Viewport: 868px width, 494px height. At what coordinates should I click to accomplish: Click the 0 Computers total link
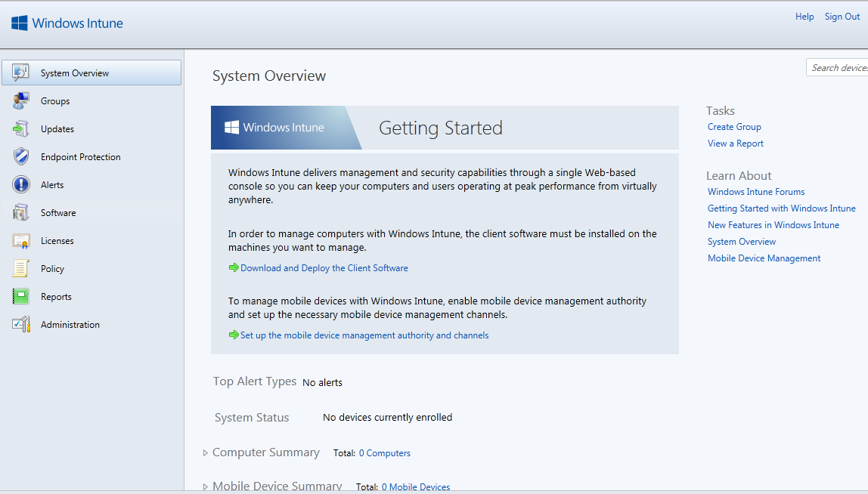[384, 453]
